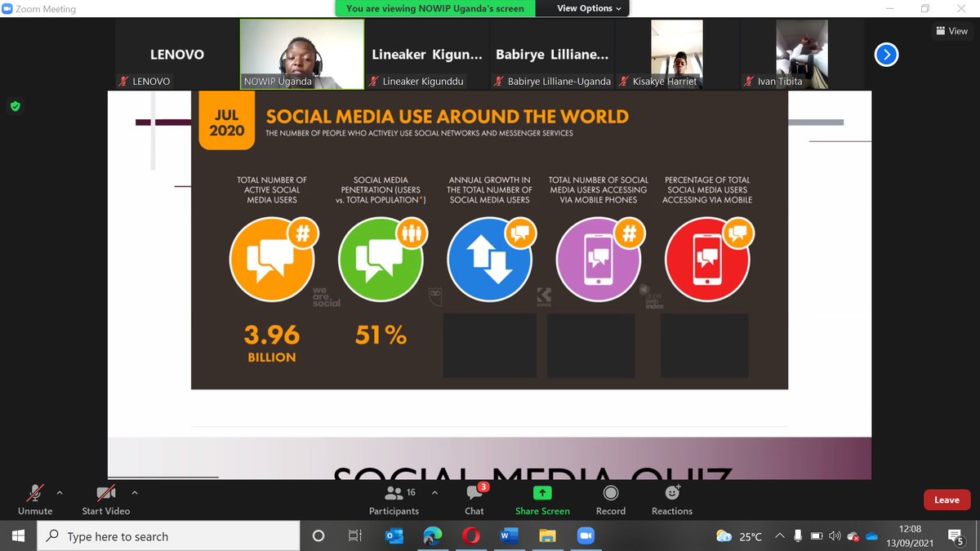Click the Record button
The width and height of the screenshot is (980, 551).
coord(611,500)
